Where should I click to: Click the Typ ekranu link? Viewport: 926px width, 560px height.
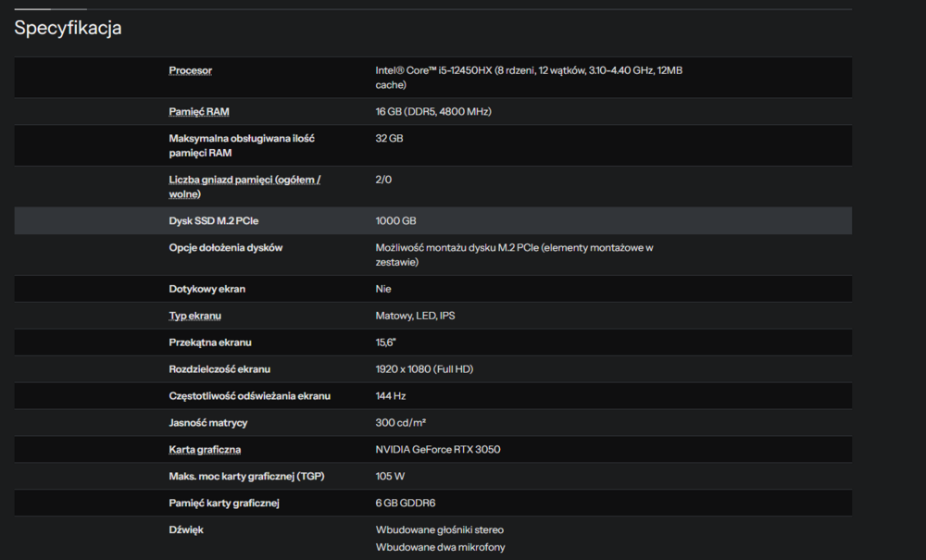(194, 316)
